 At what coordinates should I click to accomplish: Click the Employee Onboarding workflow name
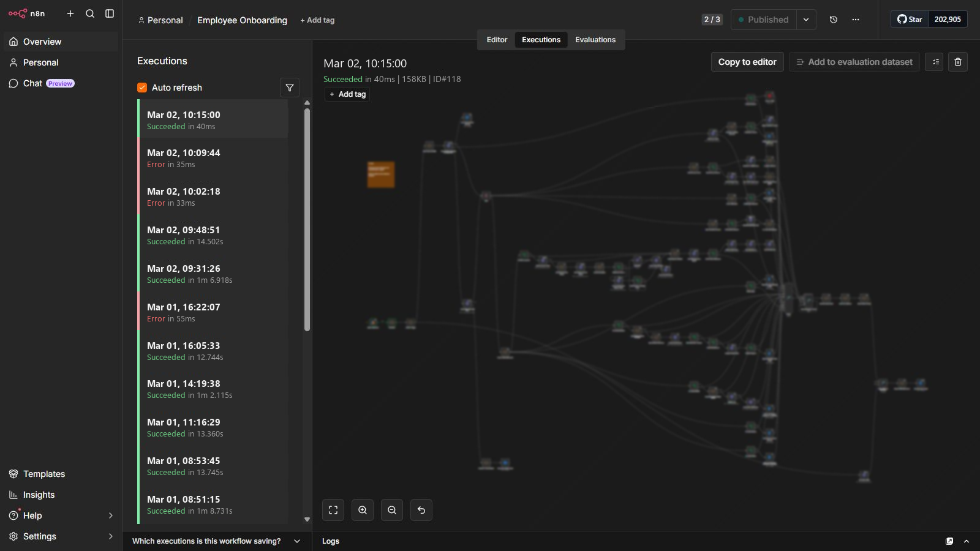pos(242,20)
